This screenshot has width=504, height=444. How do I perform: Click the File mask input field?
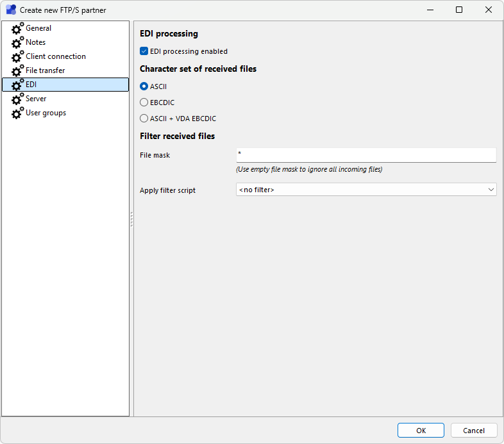366,155
